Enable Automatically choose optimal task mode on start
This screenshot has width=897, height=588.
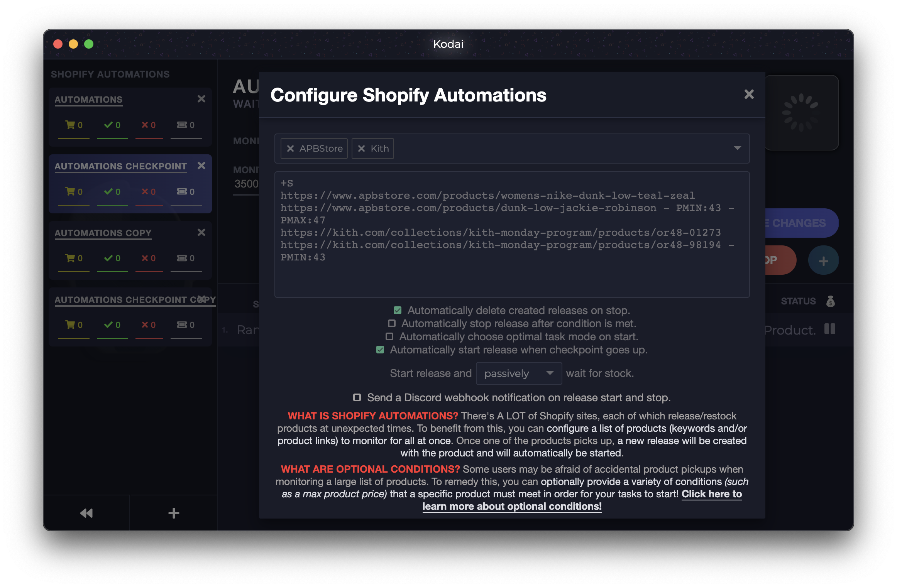click(389, 336)
